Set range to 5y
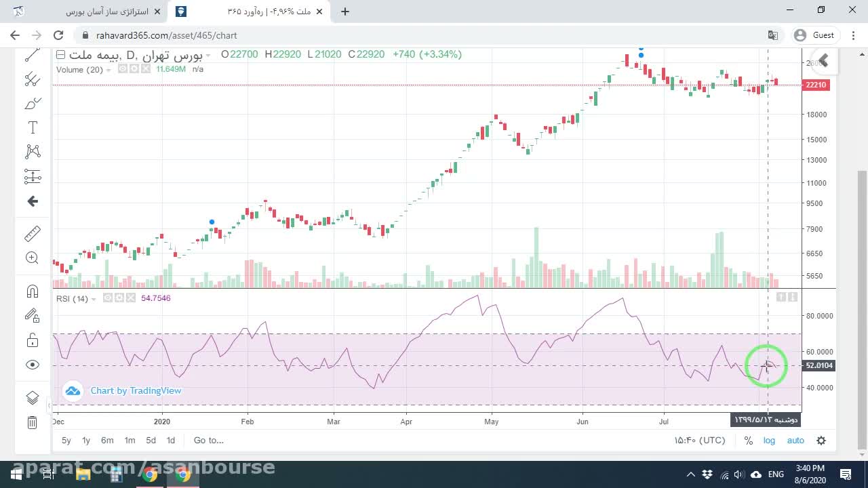 [x=66, y=441]
